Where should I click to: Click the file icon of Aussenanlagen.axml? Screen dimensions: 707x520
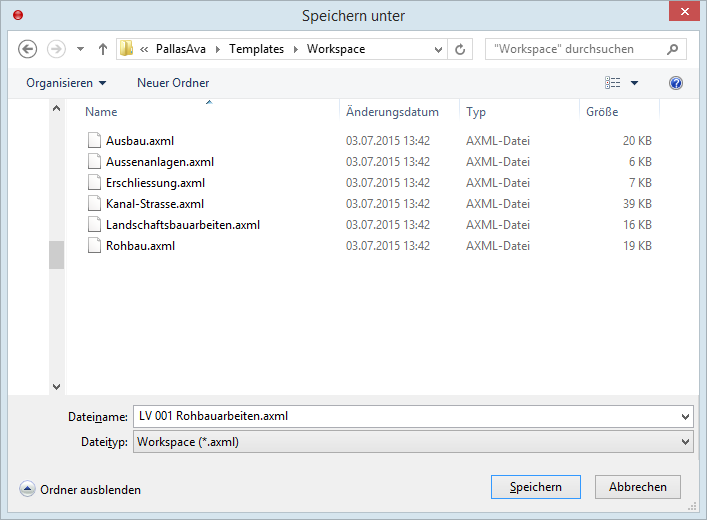point(94,161)
